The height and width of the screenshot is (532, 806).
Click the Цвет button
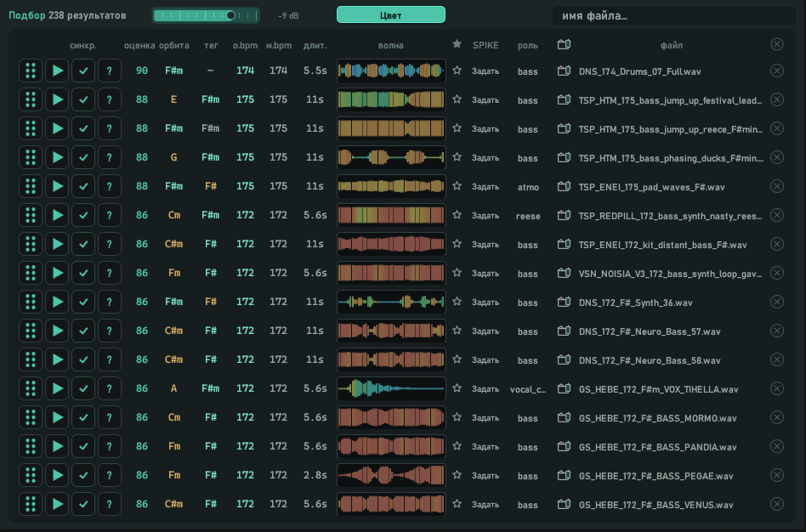click(x=390, y=15)
